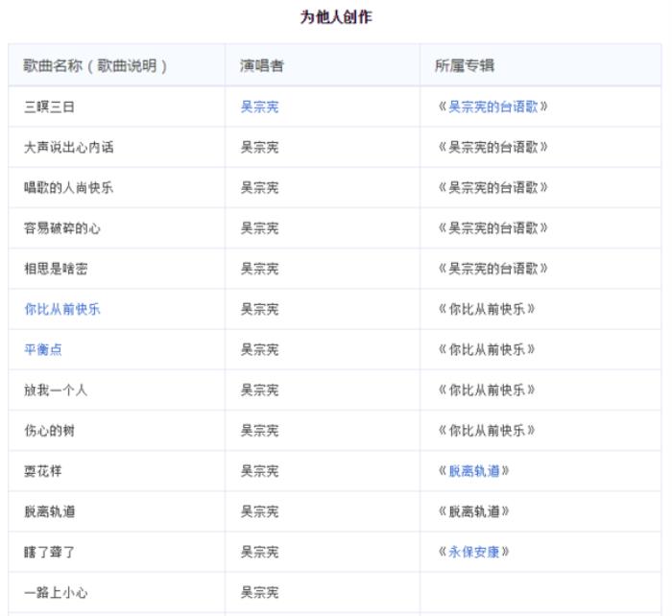Click performer 吴宗宪 in 容易破碎的心 row
The image size is (672, 616).
pos(260,228)
